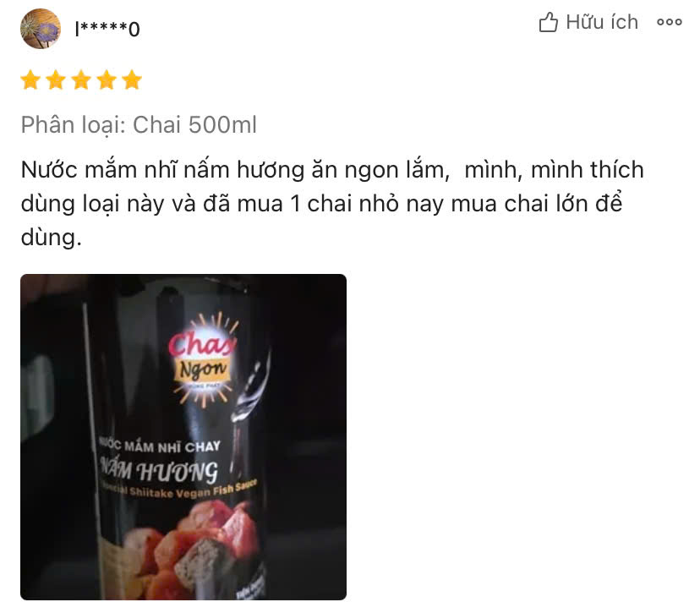This screenshot has width=700, height=613.
Task: Click the first yellow rating star
Action: coord(30,80)
